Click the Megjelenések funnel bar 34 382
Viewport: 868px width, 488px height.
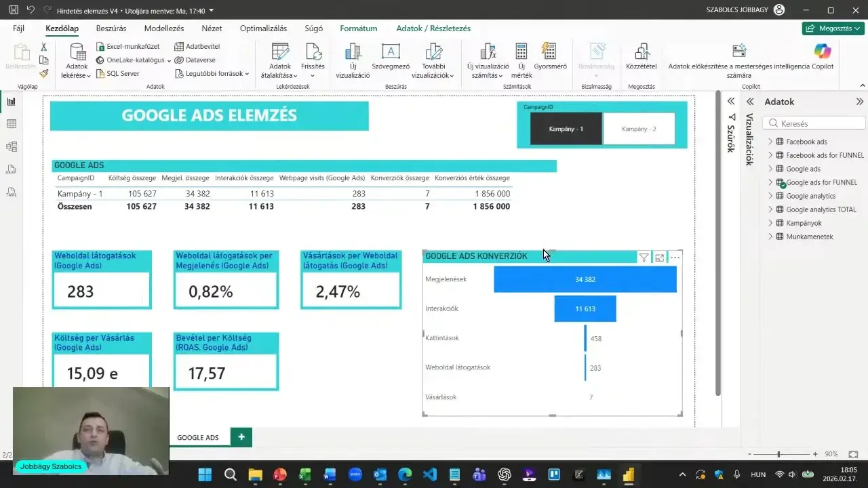(x=585, y=279)
